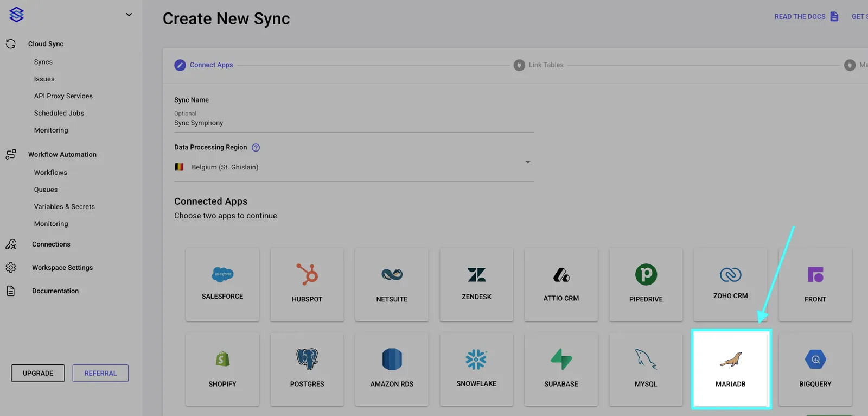
Task: Open the workspace switcher chevron
Action: [129, 15]
